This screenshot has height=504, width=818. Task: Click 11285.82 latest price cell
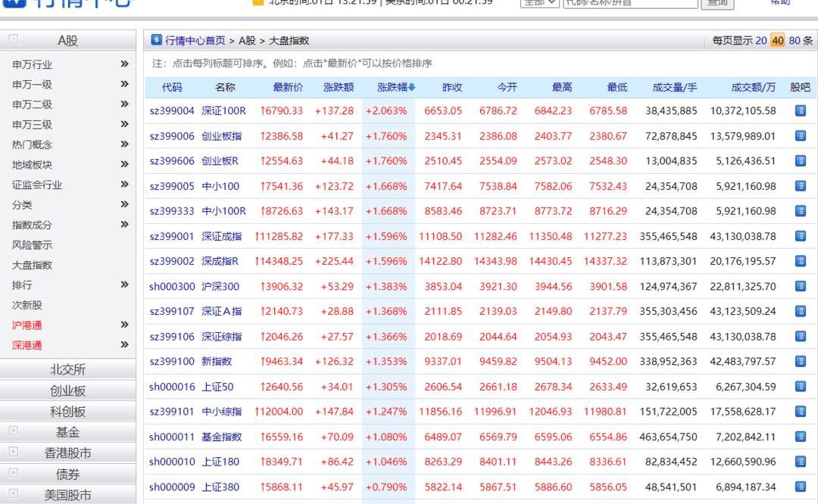pos(279,236)
